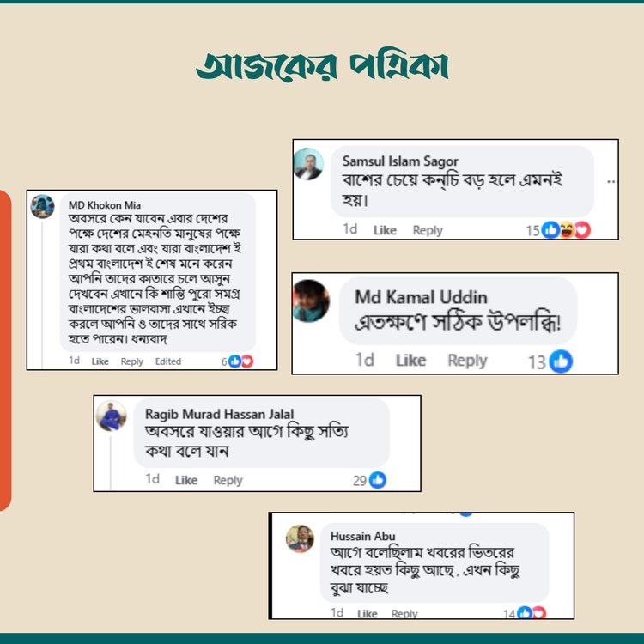The height and width of the screenshot is (644, 644).
Task: Open MD Khokon Mia's profile avatar
Action: point(42,206)
